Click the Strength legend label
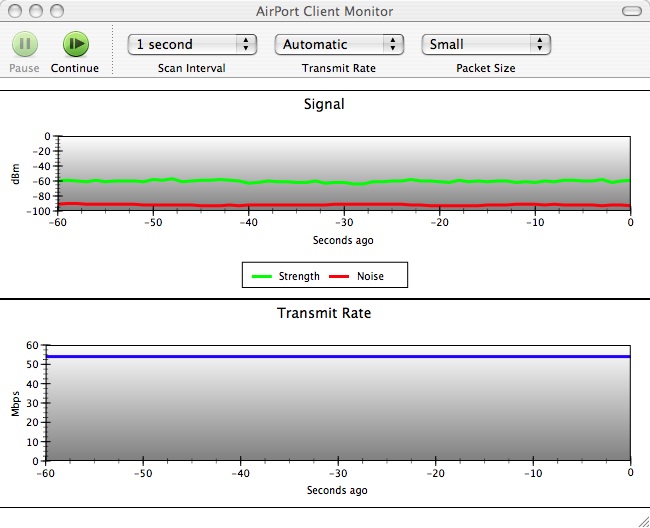This screenshot has width=650, height=528. pyautogui.click(x=299, y=276)
